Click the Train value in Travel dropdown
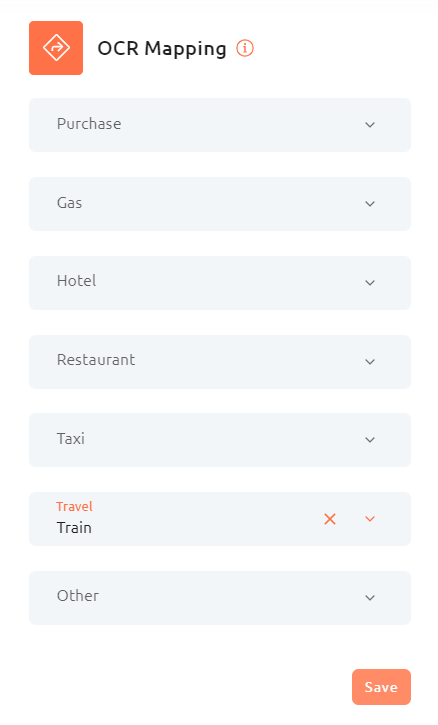The height and width of the screenshot is (725, 438). [x=74, y=528]
